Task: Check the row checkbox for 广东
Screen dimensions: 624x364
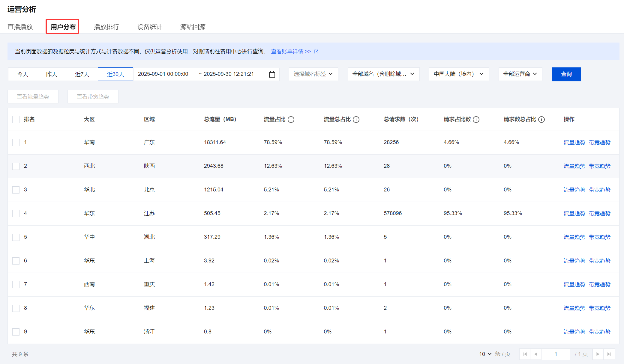Action: coord(16,143)
